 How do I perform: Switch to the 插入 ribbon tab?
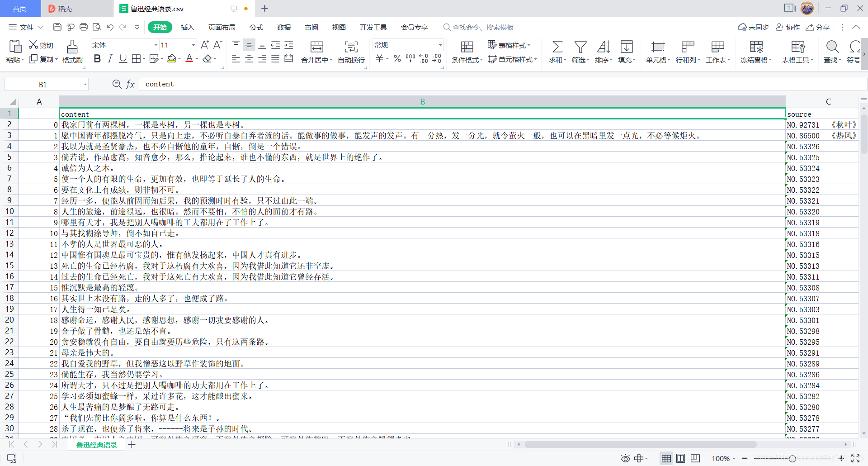[x=187, y=27]
